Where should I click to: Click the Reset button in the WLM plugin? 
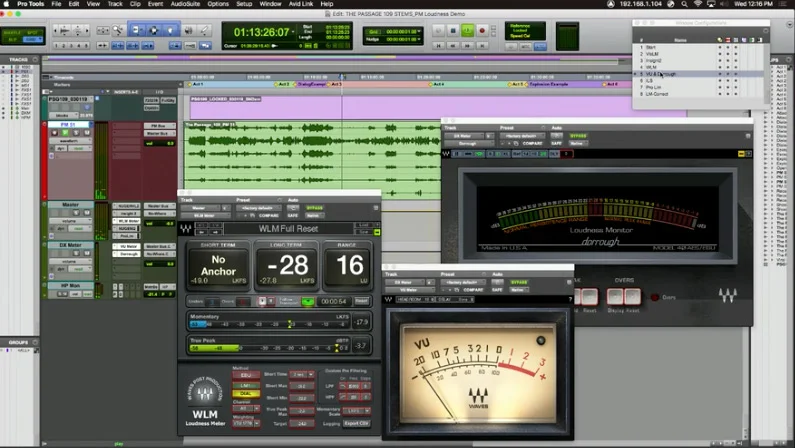[x=362, y=301]
